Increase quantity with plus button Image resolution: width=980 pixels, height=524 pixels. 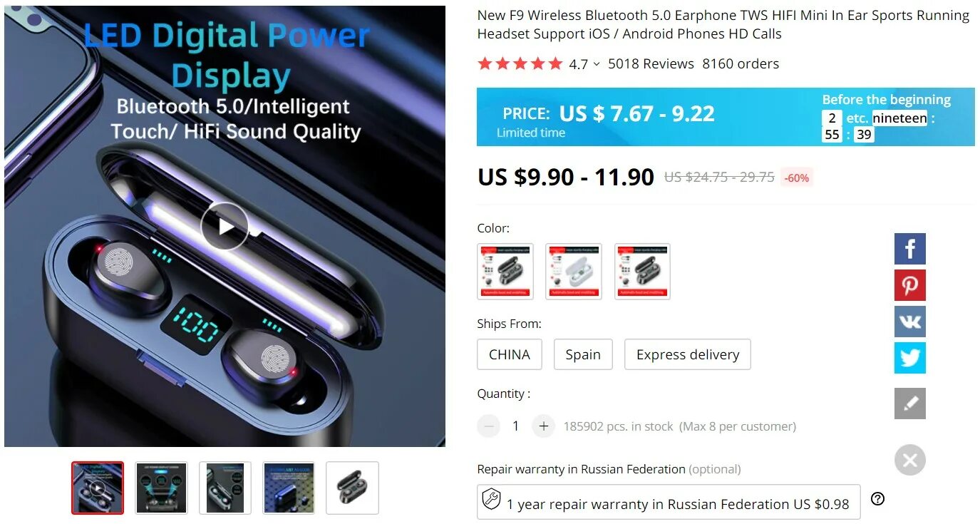click(543, 426)
